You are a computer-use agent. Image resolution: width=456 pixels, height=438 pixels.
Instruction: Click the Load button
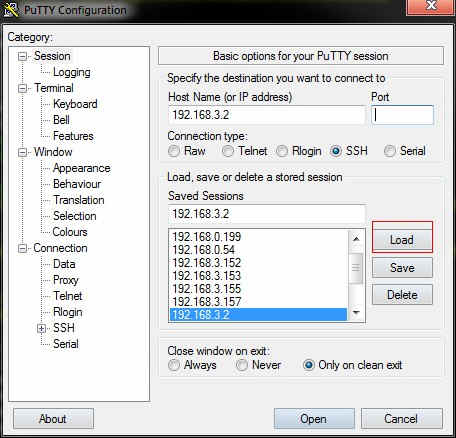pos(402,240)
